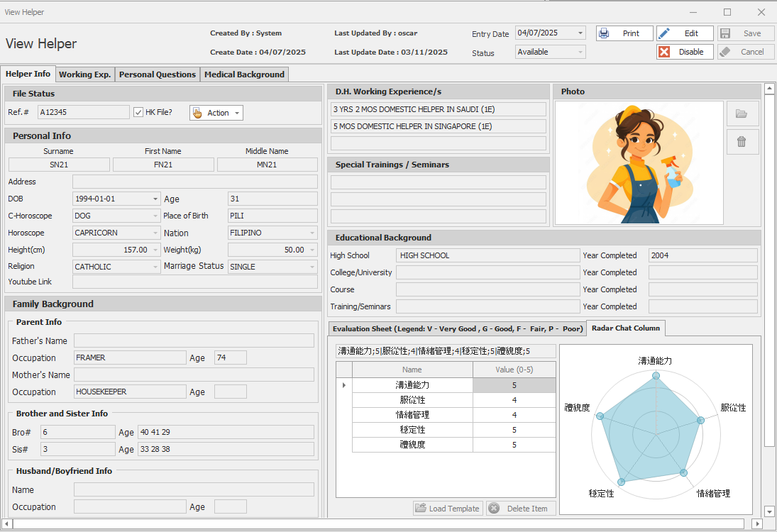Viewport: 777px width, 532px height.
Task: Open the Entry Date dropdown
Action: coord(580,33)
